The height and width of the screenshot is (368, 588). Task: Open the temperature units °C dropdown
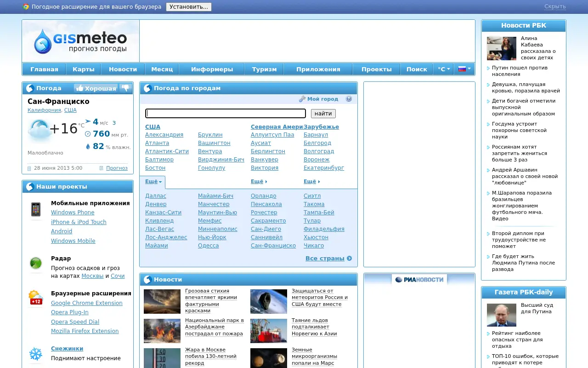[x=443, y=69]
